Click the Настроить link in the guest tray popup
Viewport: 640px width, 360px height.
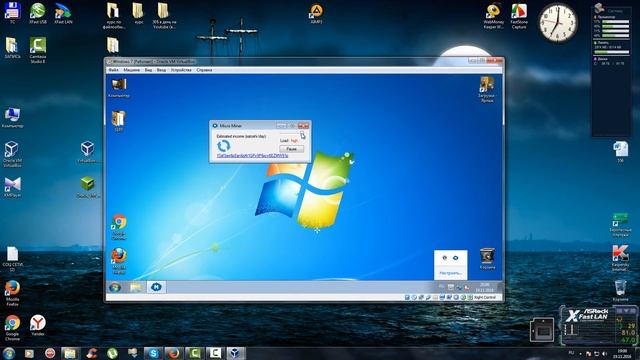(x=450, y=273)
